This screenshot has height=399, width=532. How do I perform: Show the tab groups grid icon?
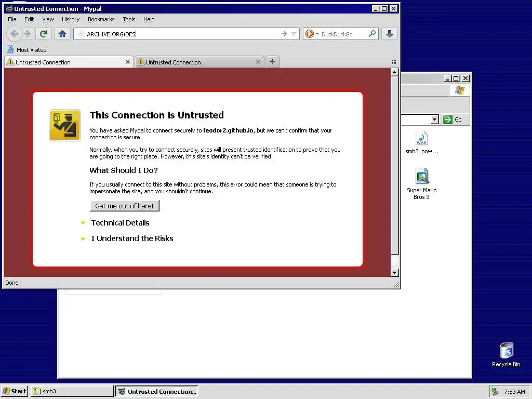point(394,62)
